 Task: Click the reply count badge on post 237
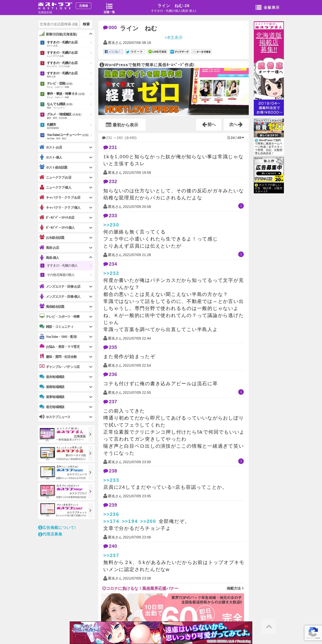tap(241, 461)
